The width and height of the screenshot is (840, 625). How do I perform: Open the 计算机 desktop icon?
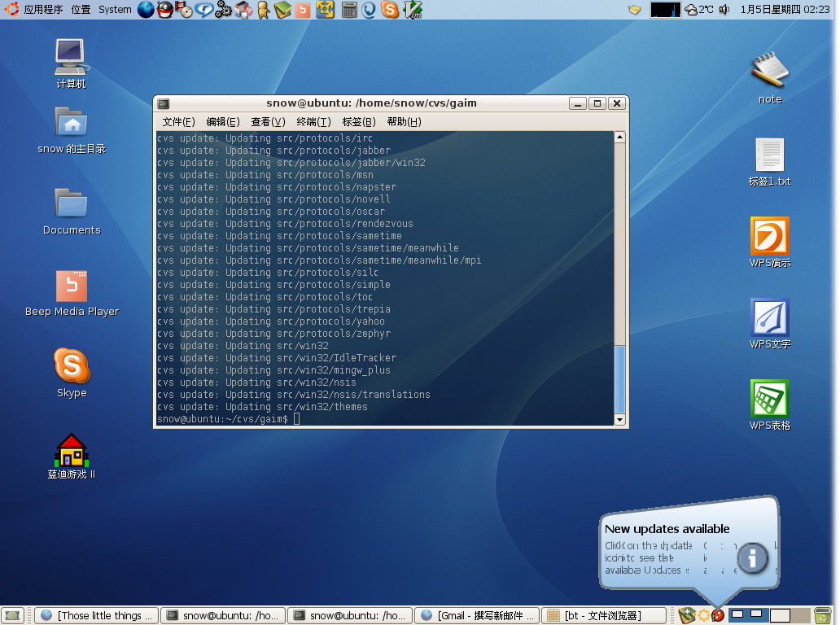(72, 63)
